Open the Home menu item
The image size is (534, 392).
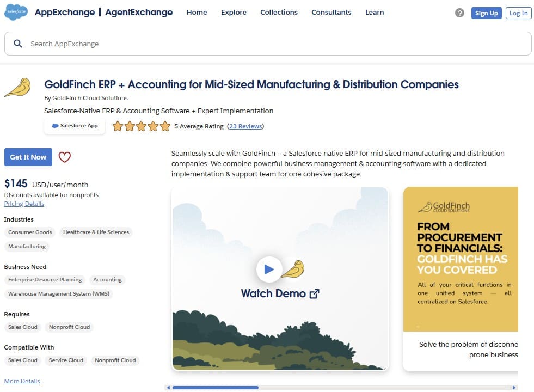[197, 13]
